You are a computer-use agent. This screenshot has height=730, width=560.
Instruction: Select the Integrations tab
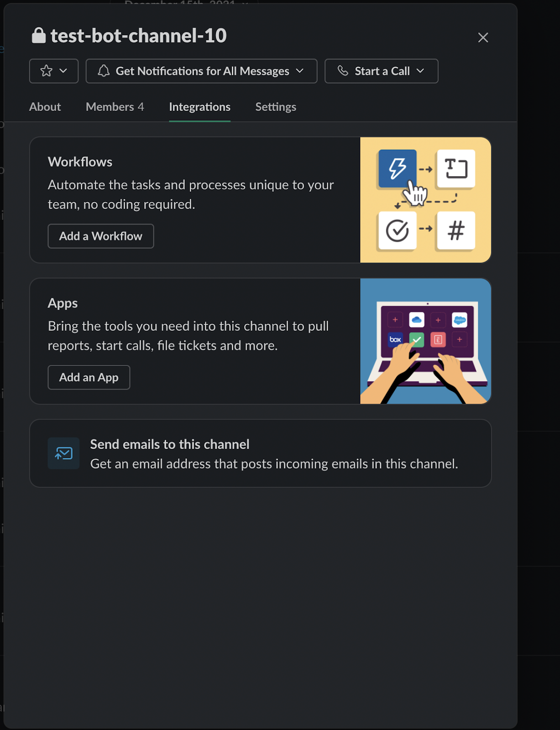(200, 107)
